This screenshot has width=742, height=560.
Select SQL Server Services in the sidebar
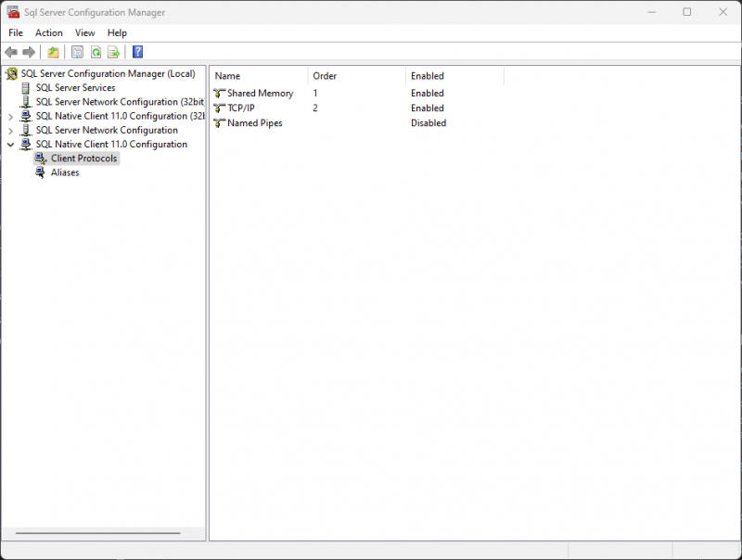[78, 87]
